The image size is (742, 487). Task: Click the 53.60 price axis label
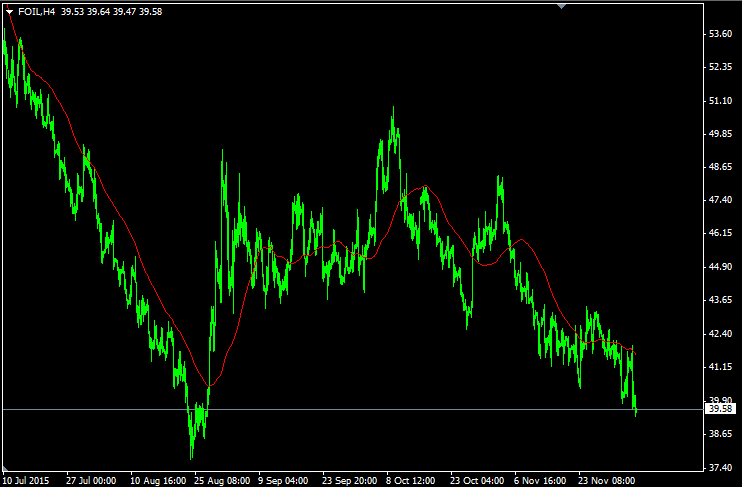tap(720, 34)
